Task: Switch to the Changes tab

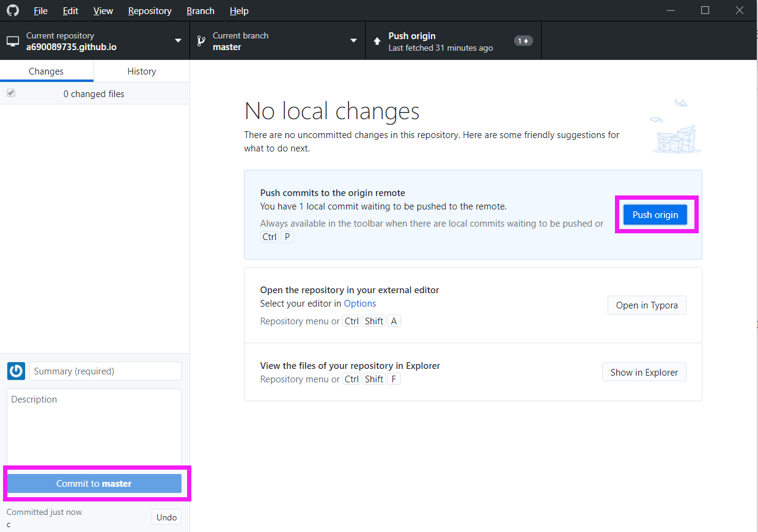Action: click(46, 71)
